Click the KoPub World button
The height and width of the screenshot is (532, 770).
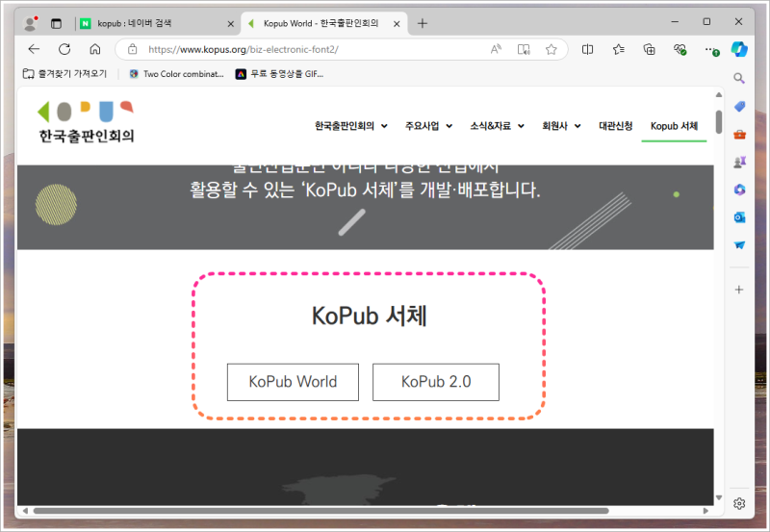pyautogui.click(x=293, y=382)
